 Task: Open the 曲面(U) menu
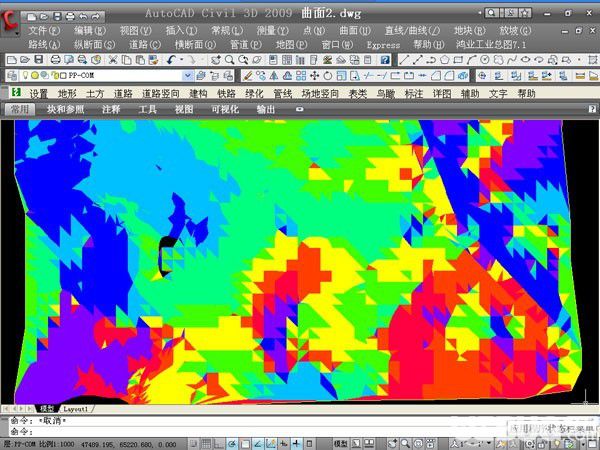click(x=355, y=30)
